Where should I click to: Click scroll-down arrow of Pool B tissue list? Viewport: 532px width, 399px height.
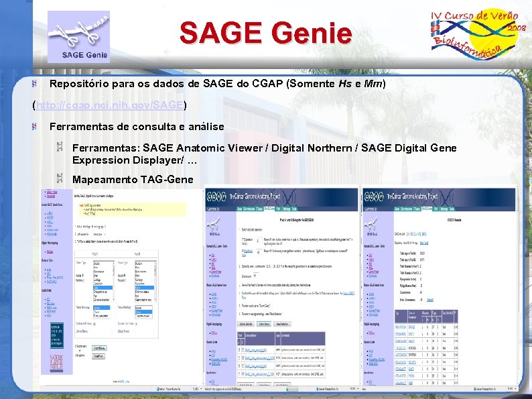155,300
